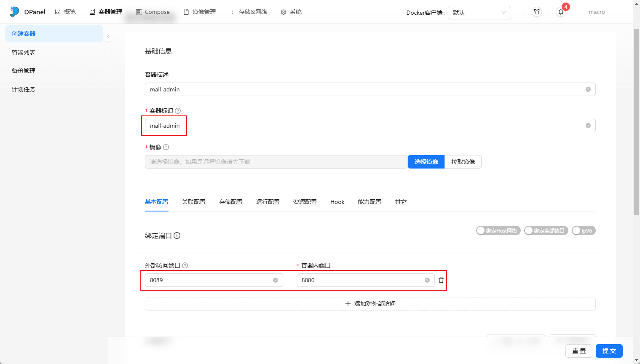This screenshot has width=640, height=364.
Task: Clear the 容器描述 field with its clear icon
Action: 588,89
